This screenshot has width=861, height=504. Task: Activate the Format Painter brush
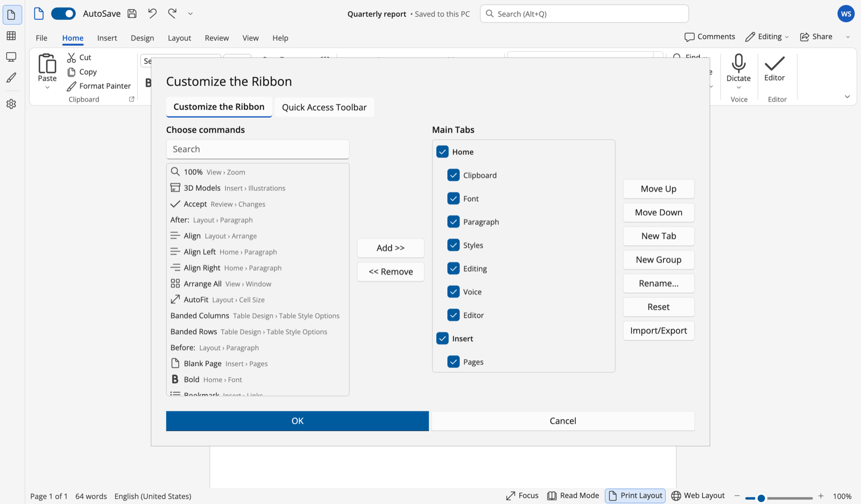[72, 86]
